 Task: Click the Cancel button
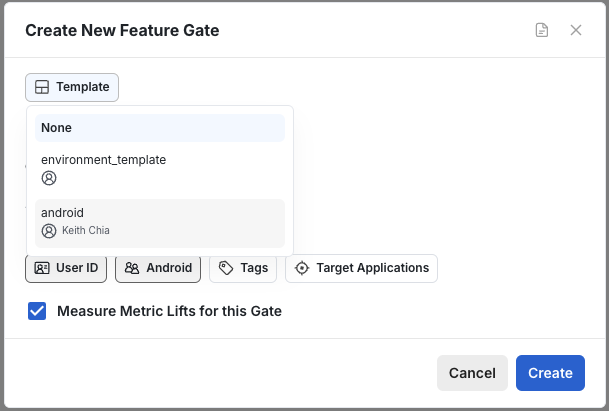click(472, 373)
